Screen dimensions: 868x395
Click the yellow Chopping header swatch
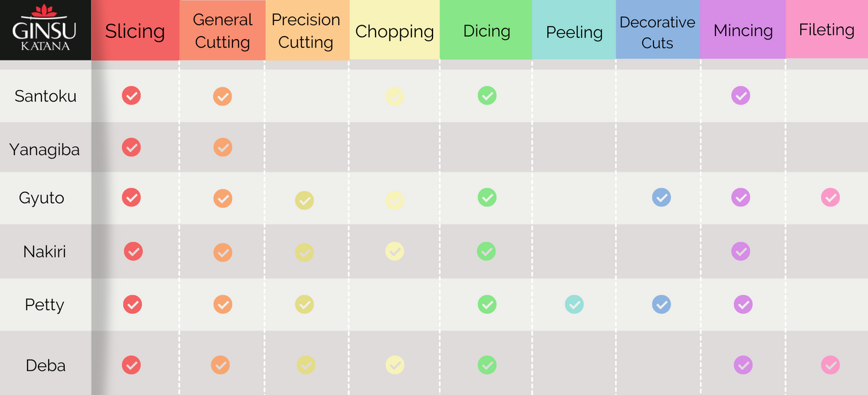pos(395,31)
